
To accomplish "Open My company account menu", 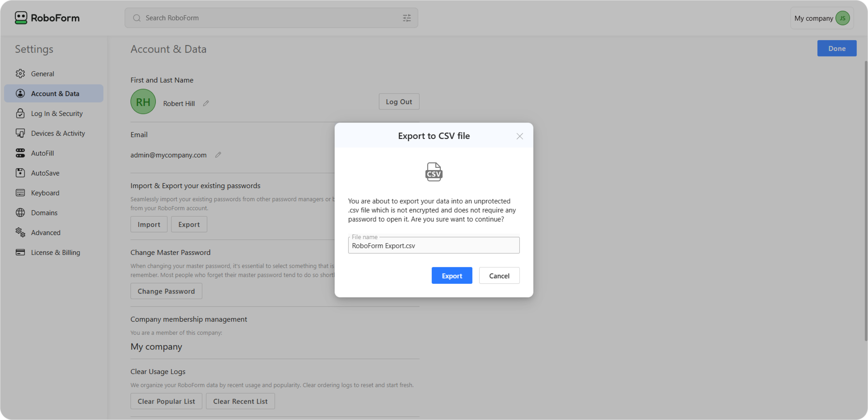I will (x=822, y=18).
